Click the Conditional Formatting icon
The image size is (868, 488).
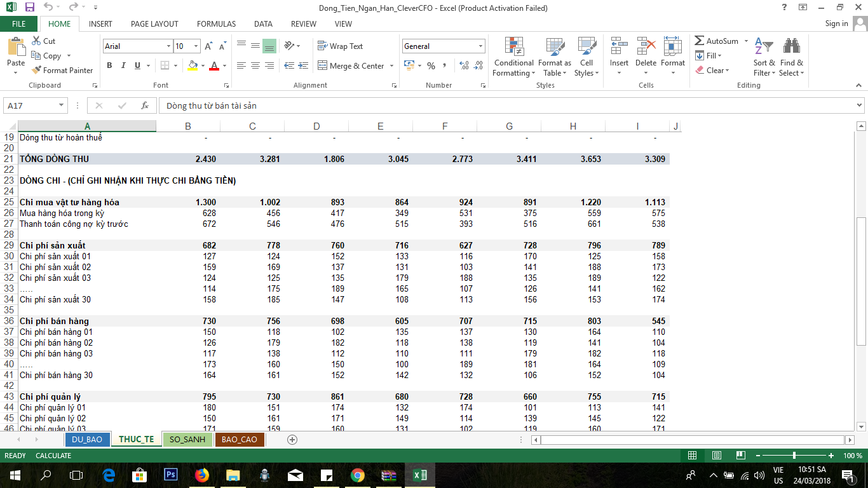[513, 48]
